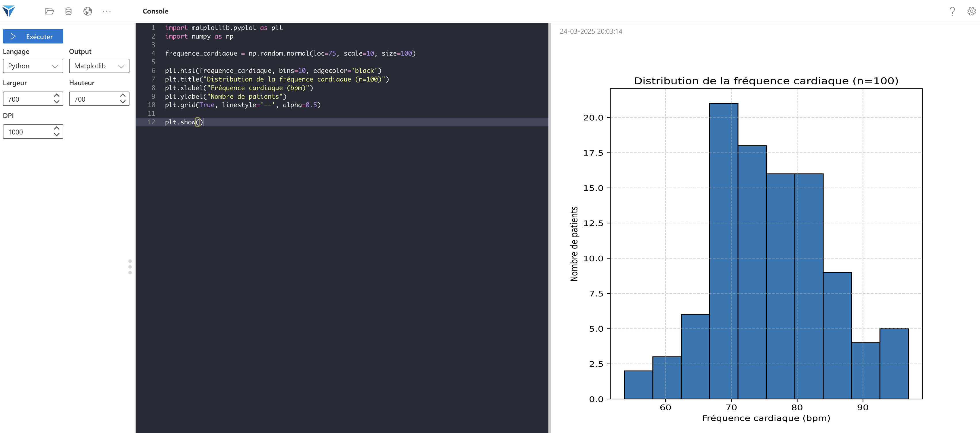
Task: Decrease the Largeur value with down arrow
Action: [57, 102]
